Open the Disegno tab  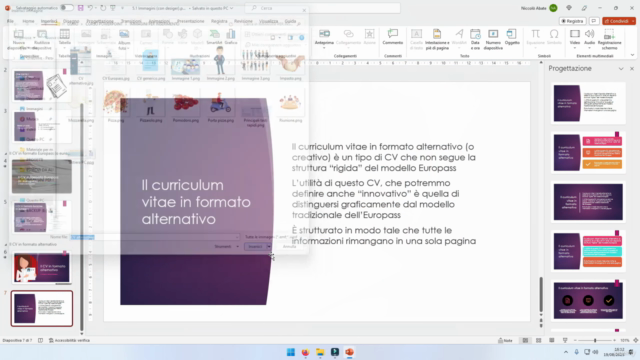(71, 21)
